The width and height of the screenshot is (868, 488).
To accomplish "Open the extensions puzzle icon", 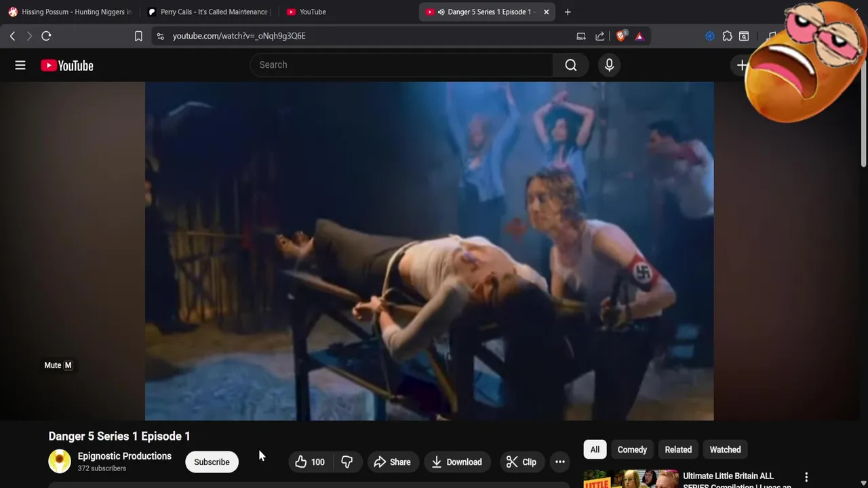I will 727,36.
